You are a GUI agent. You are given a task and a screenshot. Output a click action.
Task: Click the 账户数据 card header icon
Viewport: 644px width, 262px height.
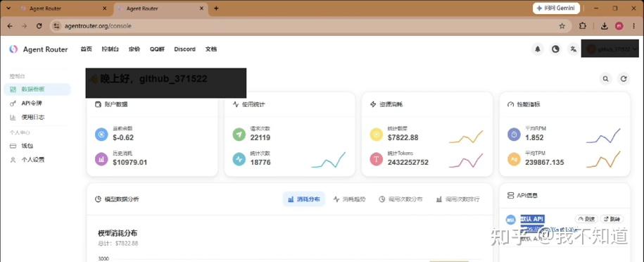(x=98, y=104)
